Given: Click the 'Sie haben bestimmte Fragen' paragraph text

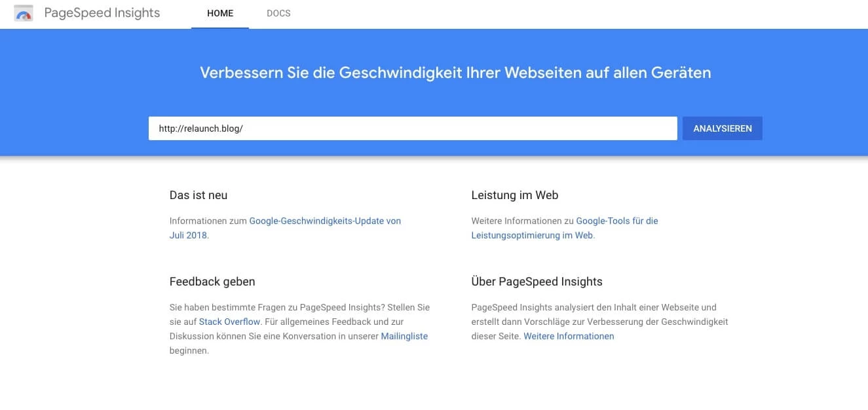Looking at the screenshot, I should pyautogui.click(x=299, y=329).
